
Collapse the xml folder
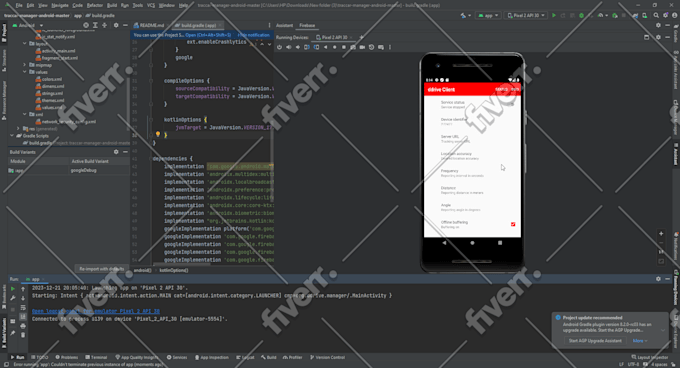tap(25, 114)
